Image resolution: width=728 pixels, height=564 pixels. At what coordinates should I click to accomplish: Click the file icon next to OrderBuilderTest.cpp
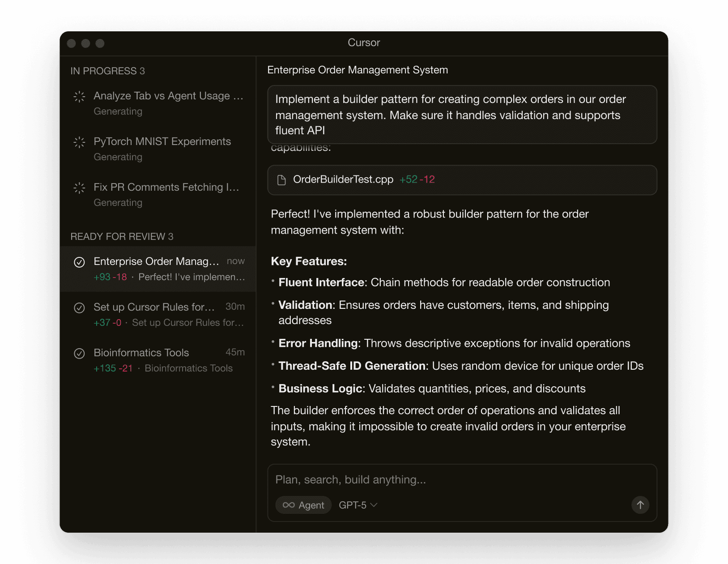click(281, 180)
